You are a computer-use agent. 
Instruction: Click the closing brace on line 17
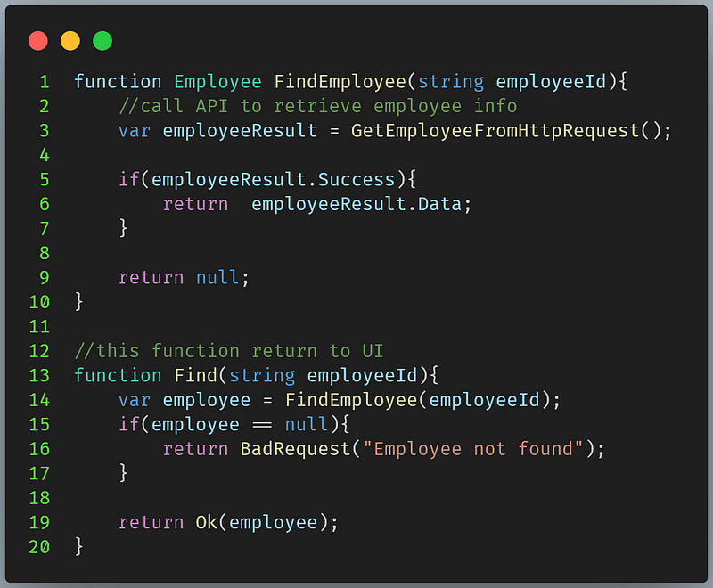tap(123, 473)
